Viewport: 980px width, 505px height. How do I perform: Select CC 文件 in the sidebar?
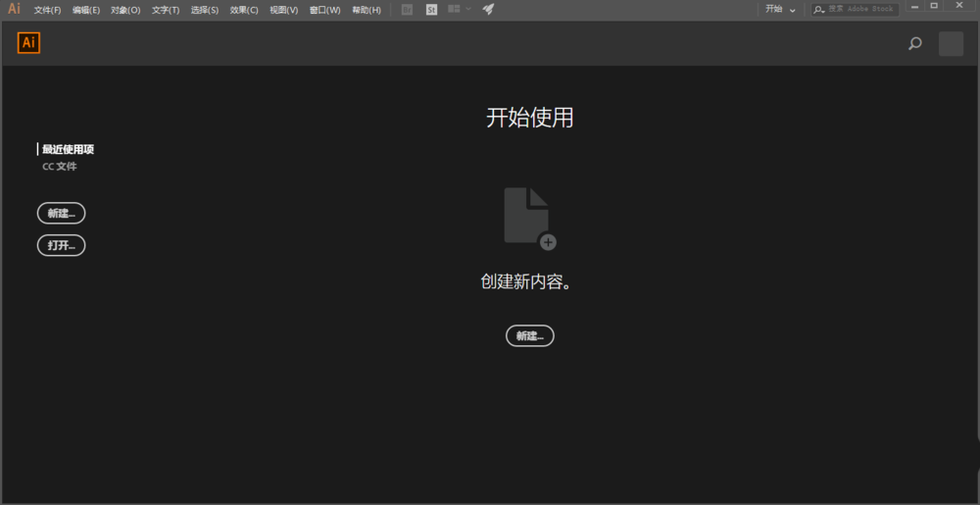60,167
